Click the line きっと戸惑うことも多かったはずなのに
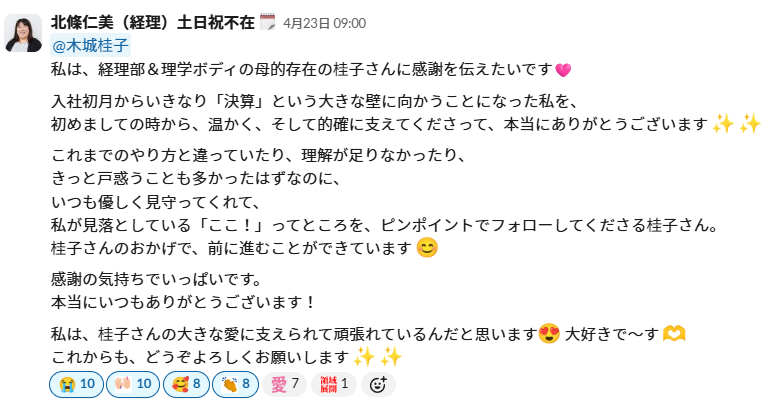The width and height of the screenshot is (779, 400). coord(196,178)
